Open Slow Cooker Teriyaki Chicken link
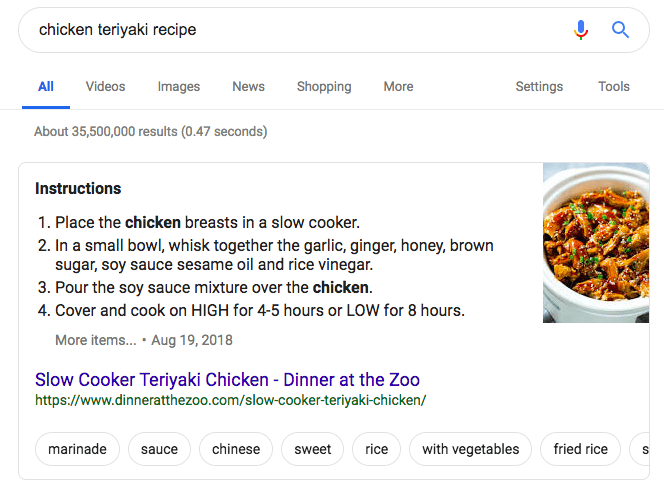664x483 pixels. 227,380
